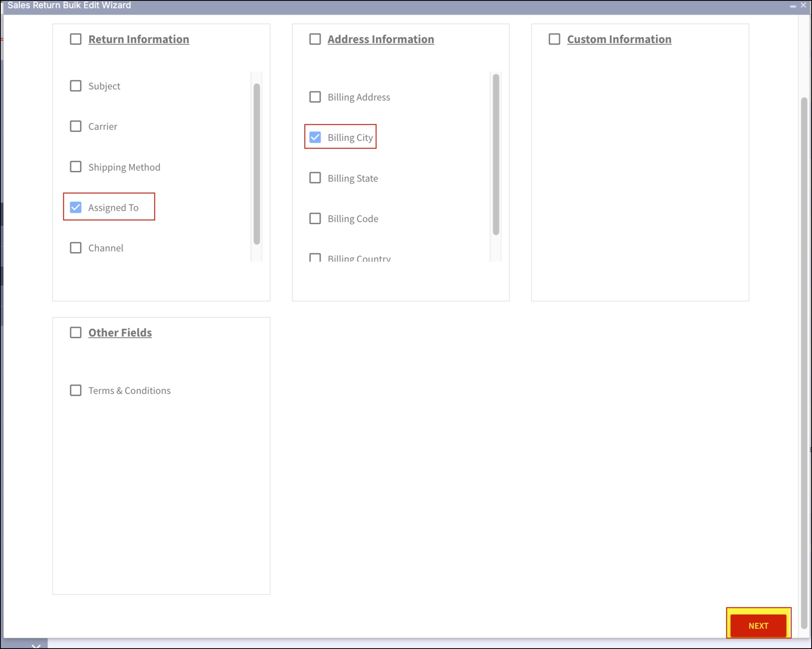The image size is (812, 649).
Task: Click the Address Information list scrollbar
Action: click(496, 154)
